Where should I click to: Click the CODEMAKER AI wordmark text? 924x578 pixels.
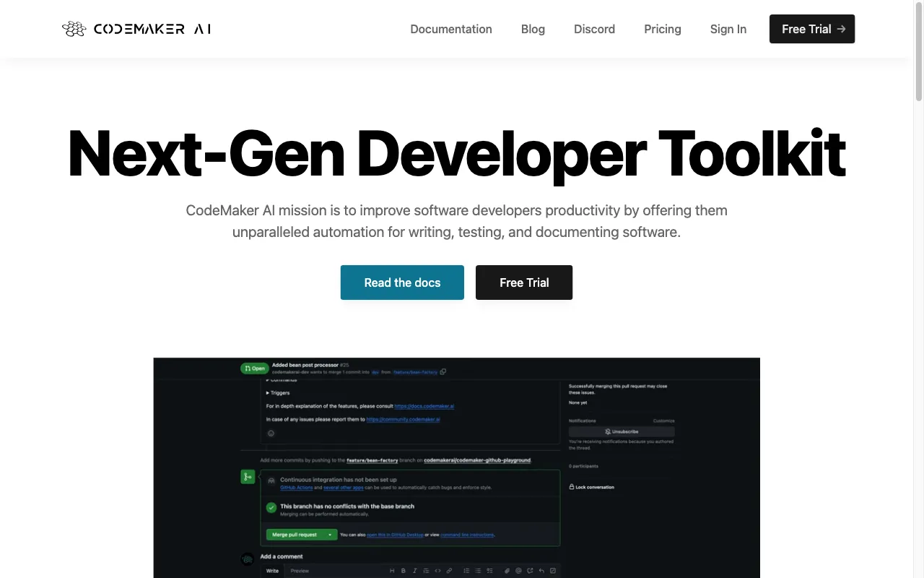tap(152, 29)
